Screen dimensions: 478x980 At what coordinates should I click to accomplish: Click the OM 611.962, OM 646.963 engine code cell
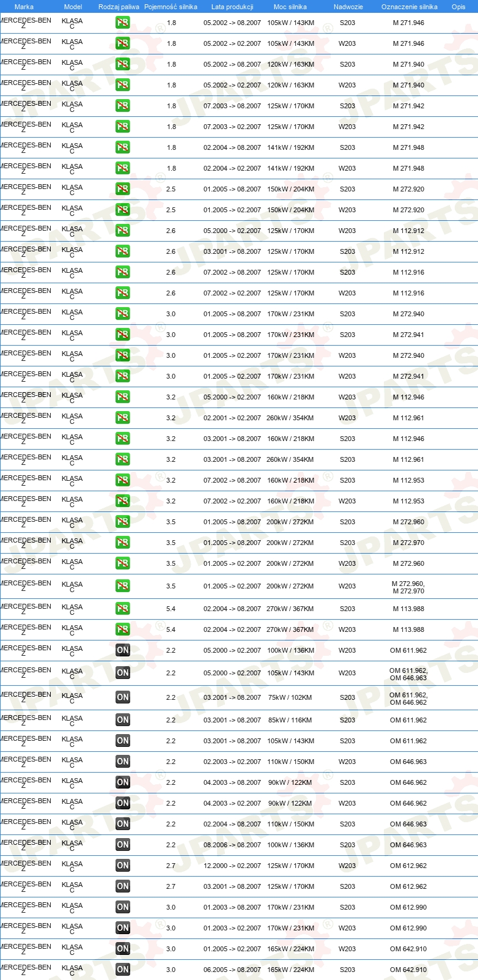(408, 674)
